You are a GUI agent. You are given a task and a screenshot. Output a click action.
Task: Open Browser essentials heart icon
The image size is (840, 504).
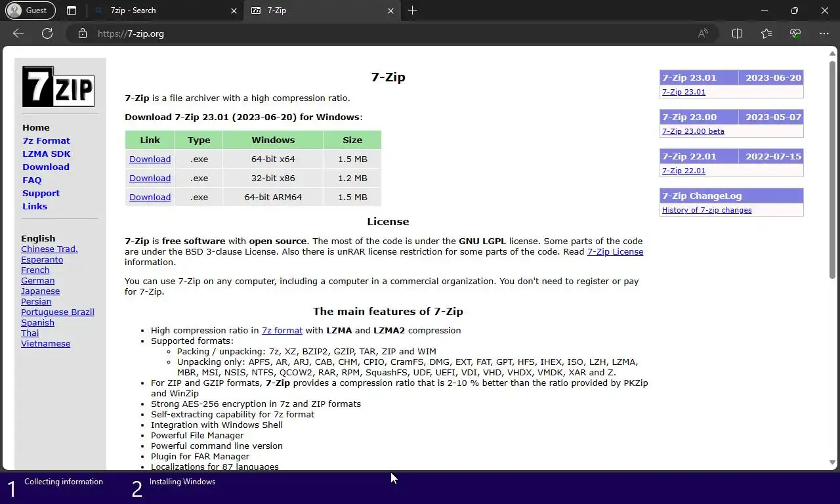795,33
